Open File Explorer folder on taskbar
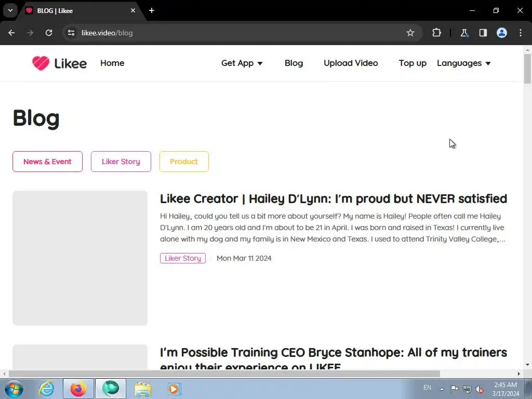 143,389
